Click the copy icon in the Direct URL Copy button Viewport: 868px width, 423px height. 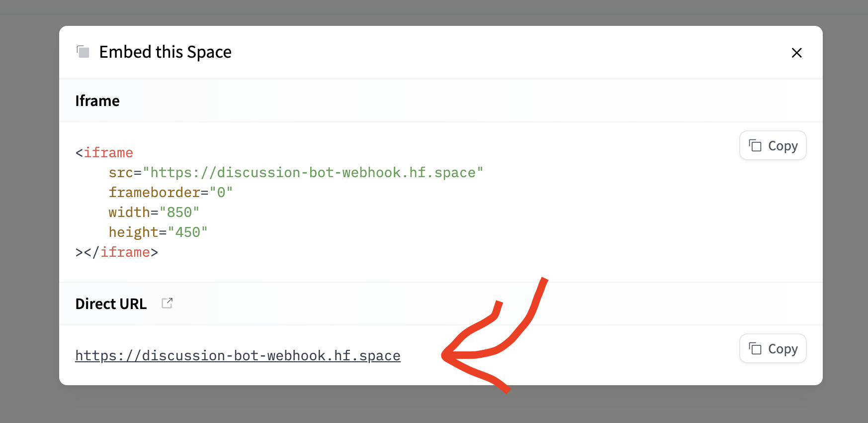[x=755, y=348]
